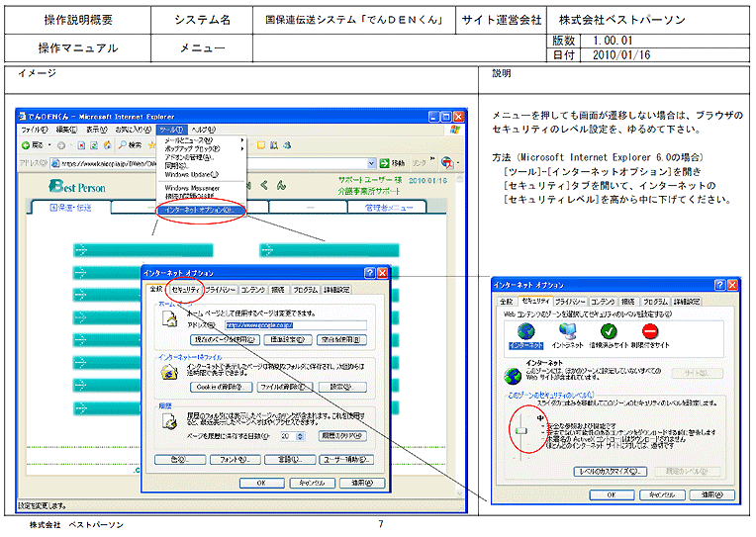Click the ユーザー補助 button
Image resolution: width=756 pixels, height=537 pixels.
346,460
